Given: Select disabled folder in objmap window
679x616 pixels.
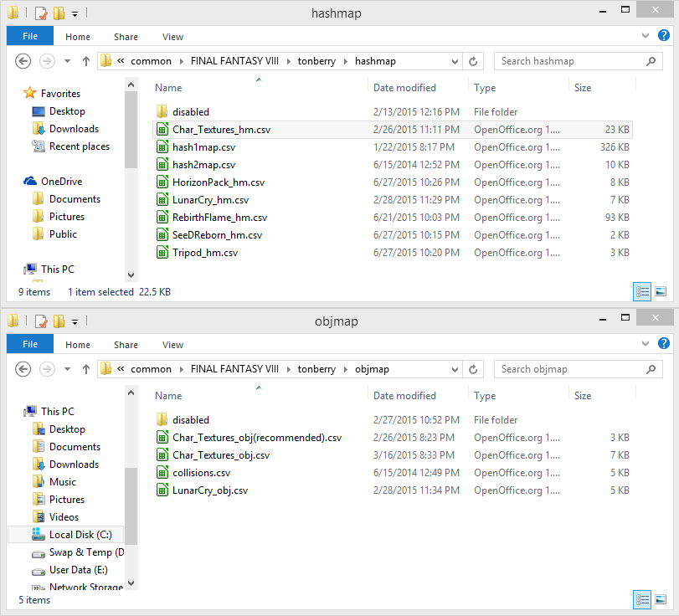Looking at the screenshot, I should (393, 420).
